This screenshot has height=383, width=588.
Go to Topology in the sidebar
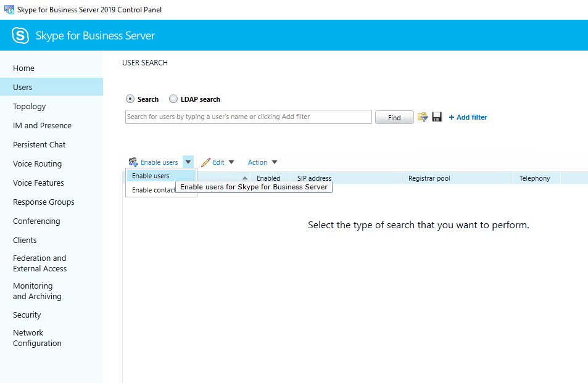30,107
